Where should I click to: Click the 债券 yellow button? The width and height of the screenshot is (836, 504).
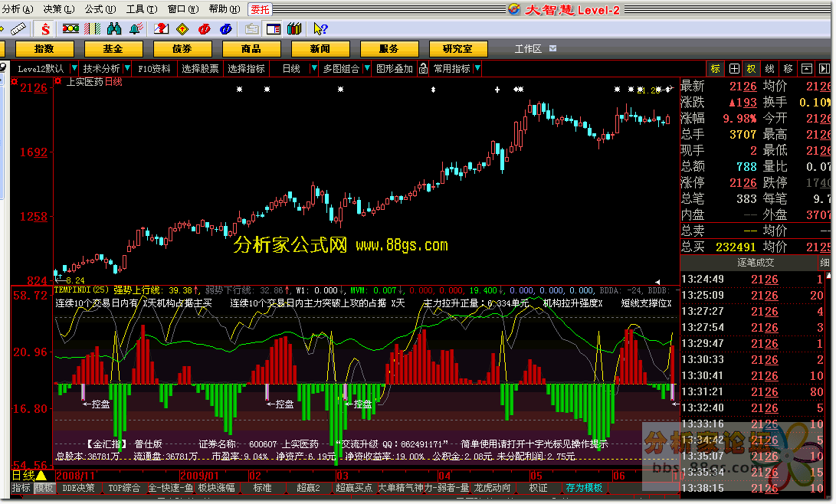click(x=182, y=48)
